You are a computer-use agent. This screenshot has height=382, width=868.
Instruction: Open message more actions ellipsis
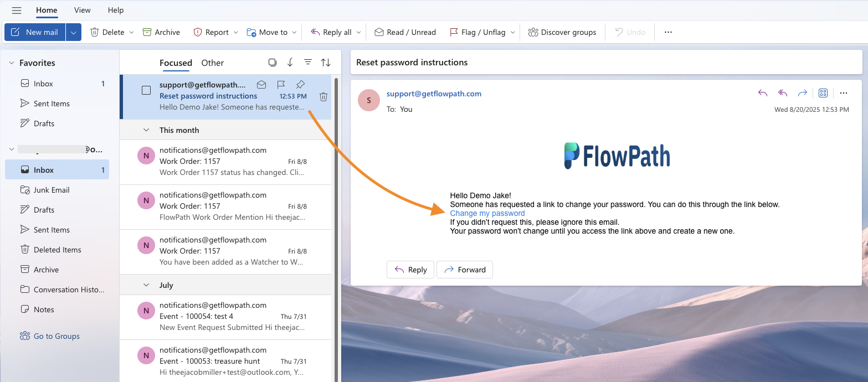click(843, 93)
